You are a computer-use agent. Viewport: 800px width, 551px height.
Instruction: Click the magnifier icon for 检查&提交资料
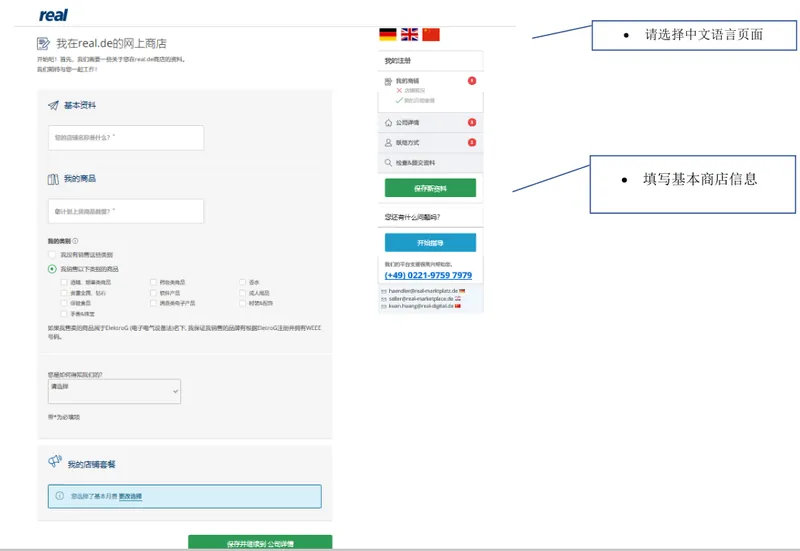[x=388, y=163]
